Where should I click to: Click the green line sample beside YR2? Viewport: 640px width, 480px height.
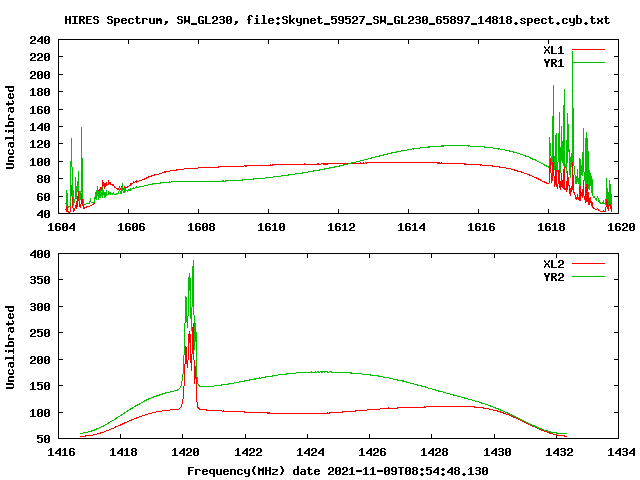coord(588,277)
